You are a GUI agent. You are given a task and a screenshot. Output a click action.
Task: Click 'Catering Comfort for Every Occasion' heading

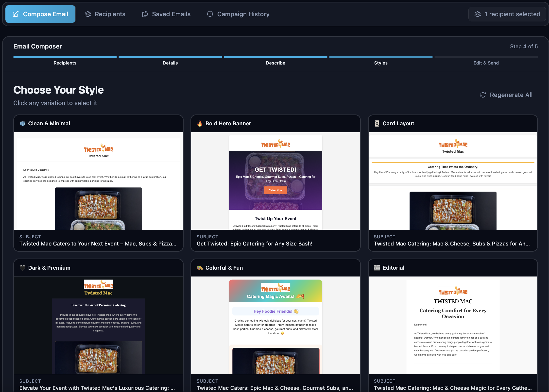tap(453, 313)
